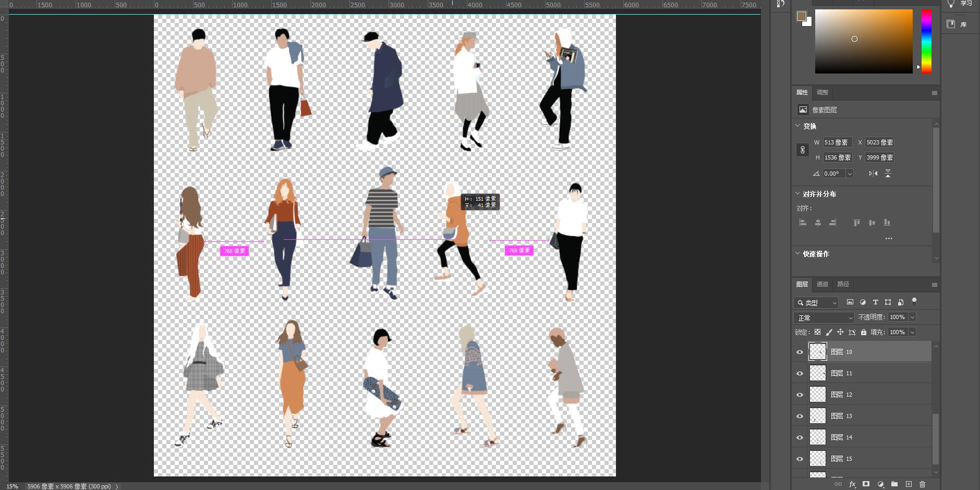Click the delete layer trash icon
980x490 pixels.
922,484
